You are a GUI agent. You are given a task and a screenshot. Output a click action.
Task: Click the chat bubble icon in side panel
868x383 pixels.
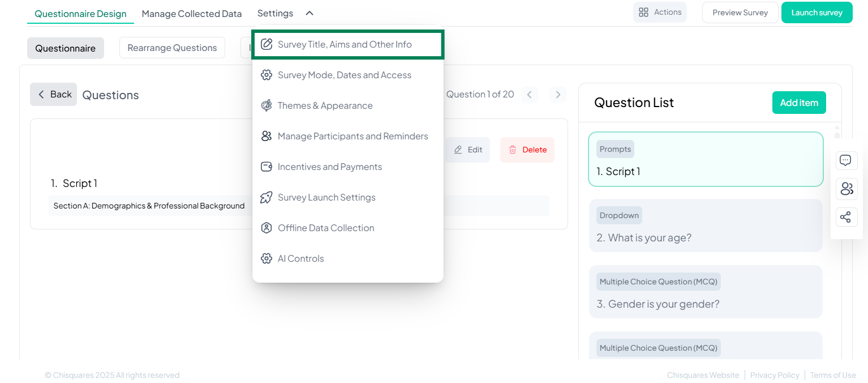[x=846, y=160]
